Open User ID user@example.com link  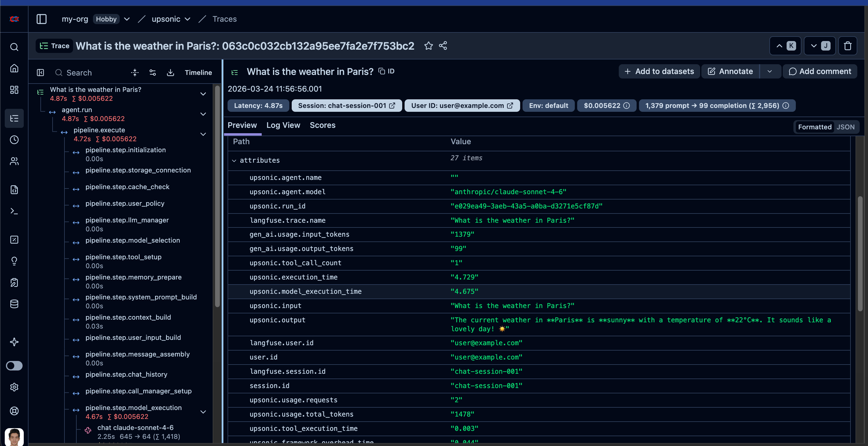coord(462,106)
